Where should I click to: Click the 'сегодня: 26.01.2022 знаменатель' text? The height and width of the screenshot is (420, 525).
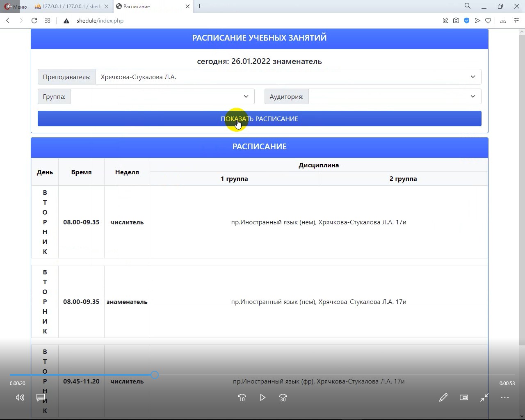pyautogui.click(x=260, y=62)
